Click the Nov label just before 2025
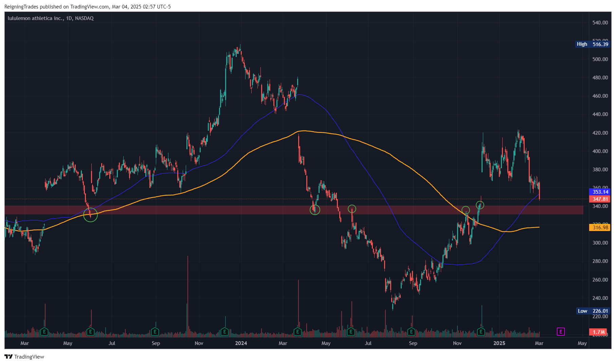616x364 pixels. pyautogui.click(x=457, y=343)
